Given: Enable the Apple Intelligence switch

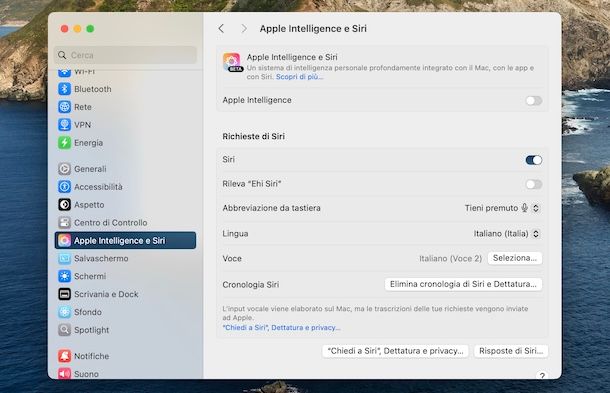Looking at the screenshot, I should pyautogui.click(x=533, y=101).
